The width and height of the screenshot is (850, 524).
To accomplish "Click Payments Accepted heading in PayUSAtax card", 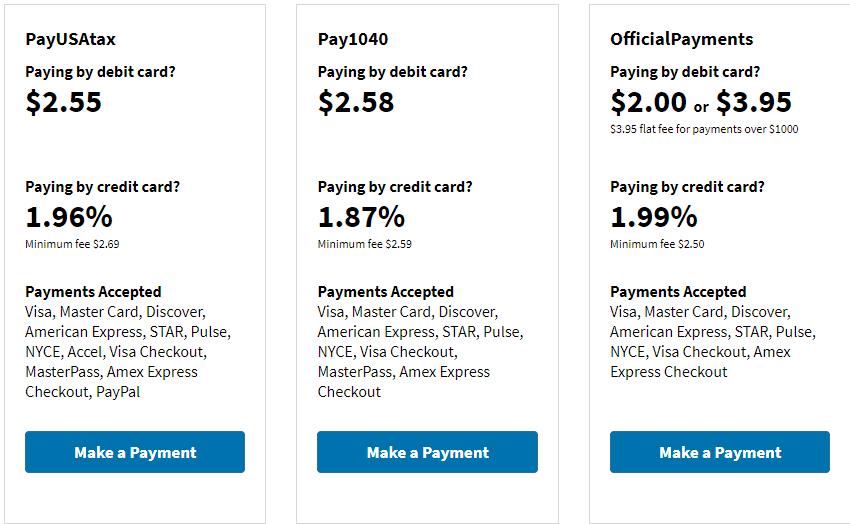I will [93, 292].
